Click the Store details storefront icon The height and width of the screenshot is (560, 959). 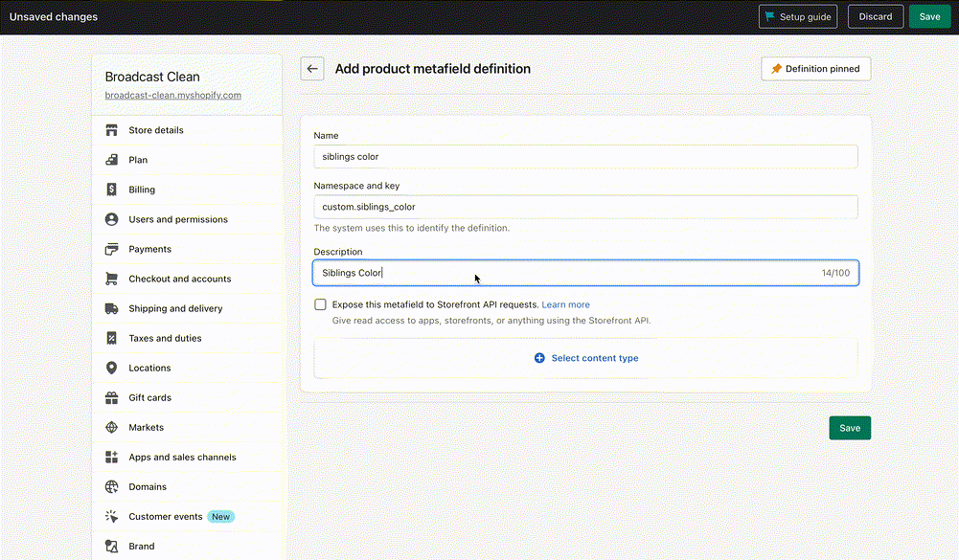pos(111,130)
